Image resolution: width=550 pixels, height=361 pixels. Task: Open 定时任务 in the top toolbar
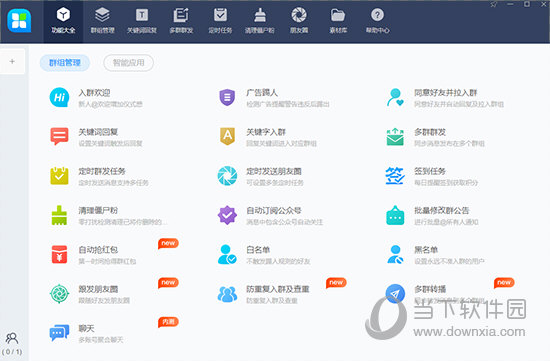[220, 21]
